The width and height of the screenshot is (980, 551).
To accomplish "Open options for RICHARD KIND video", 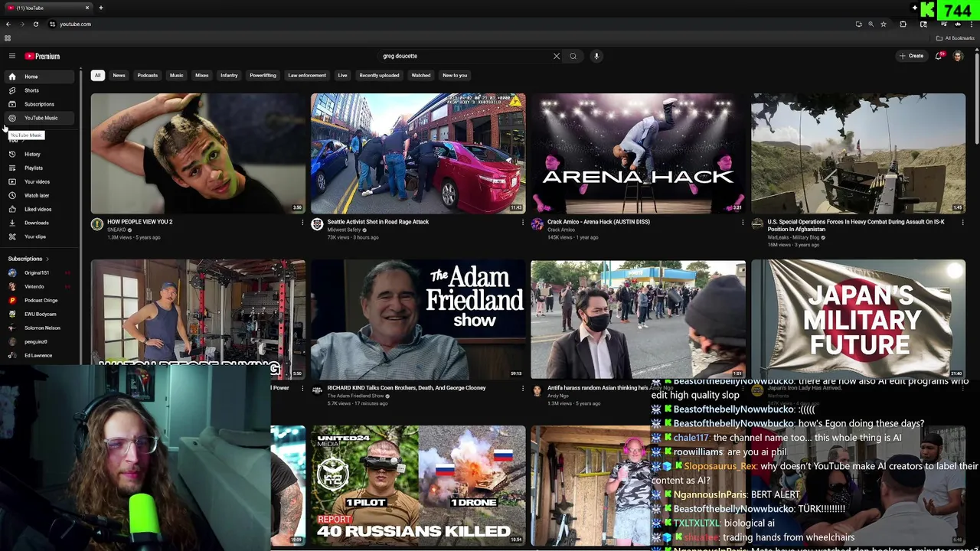I will (x=523, y=388).
